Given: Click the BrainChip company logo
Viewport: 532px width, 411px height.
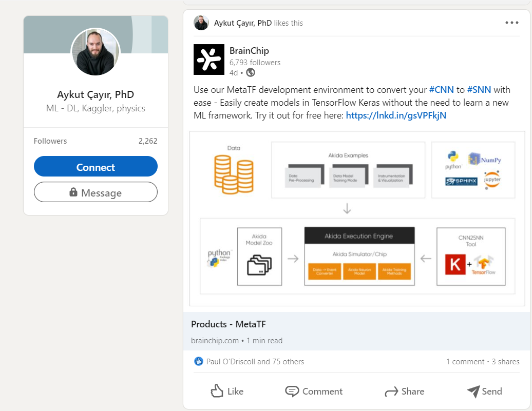Looking at the screenshot, I should tap(209, 60).
